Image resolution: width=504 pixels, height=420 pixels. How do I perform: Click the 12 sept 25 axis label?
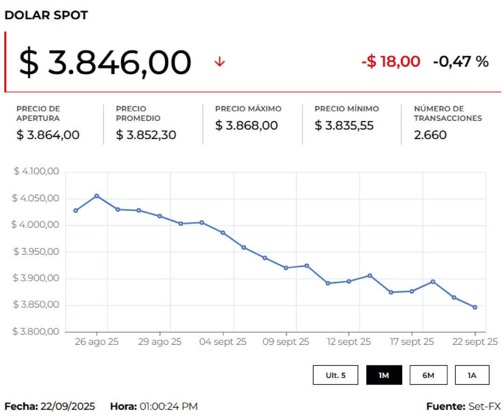(349, 342)
